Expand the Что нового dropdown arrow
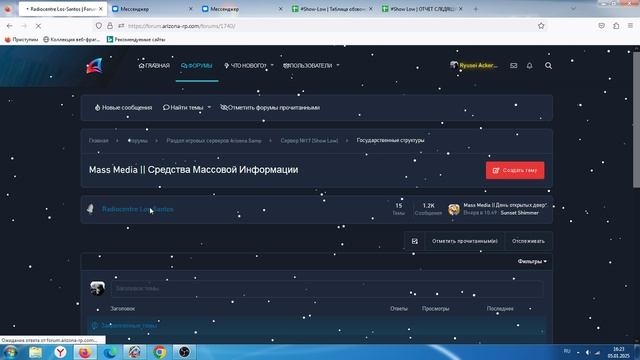The width and height of the screenshot is (640, 360). click(272, 65)
